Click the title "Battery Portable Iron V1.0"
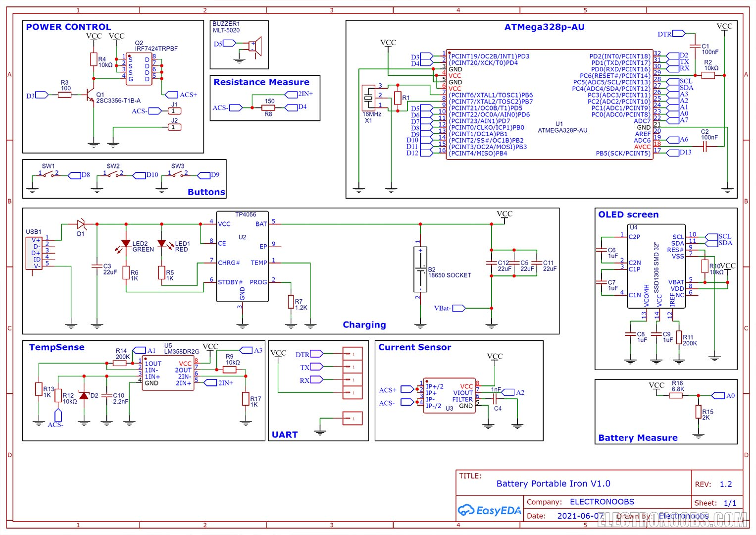 pyautogui.click(x=553, y=484)
